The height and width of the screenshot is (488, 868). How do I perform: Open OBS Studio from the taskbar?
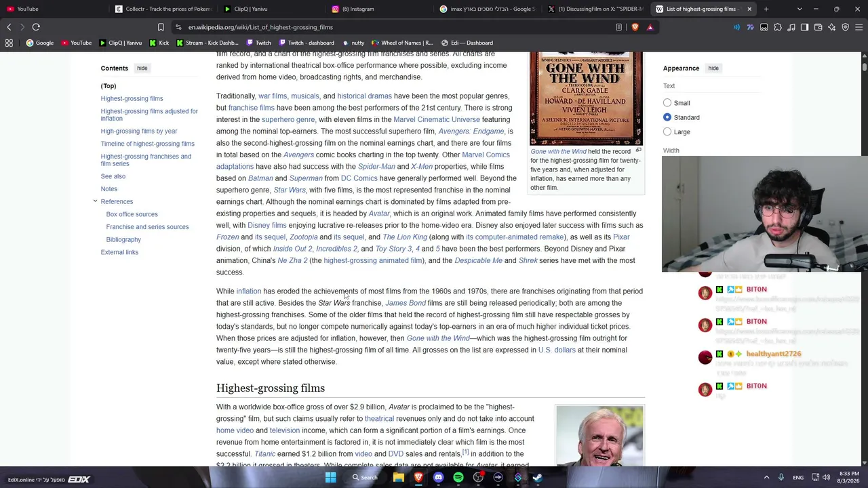pyautogui.click(x=478, y=477)
